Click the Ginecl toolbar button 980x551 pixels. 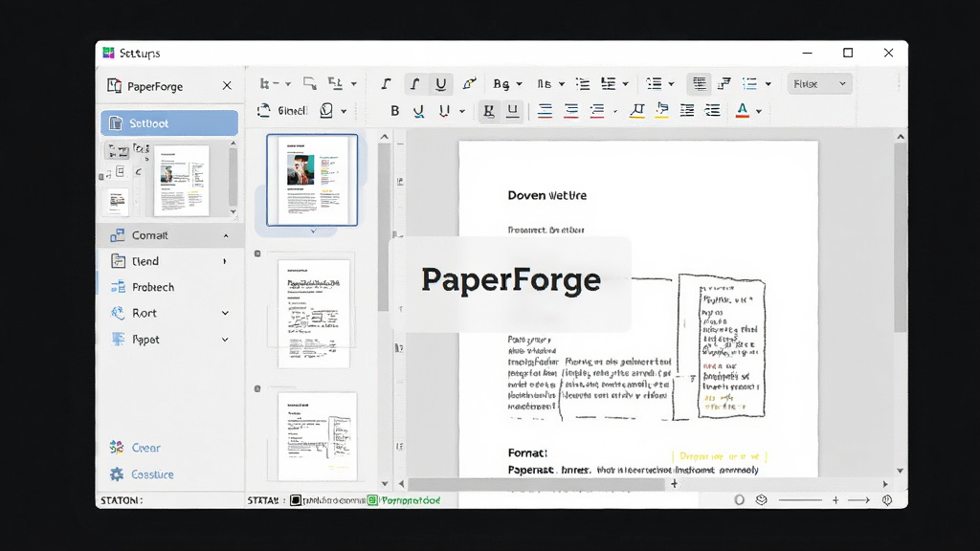292,111
